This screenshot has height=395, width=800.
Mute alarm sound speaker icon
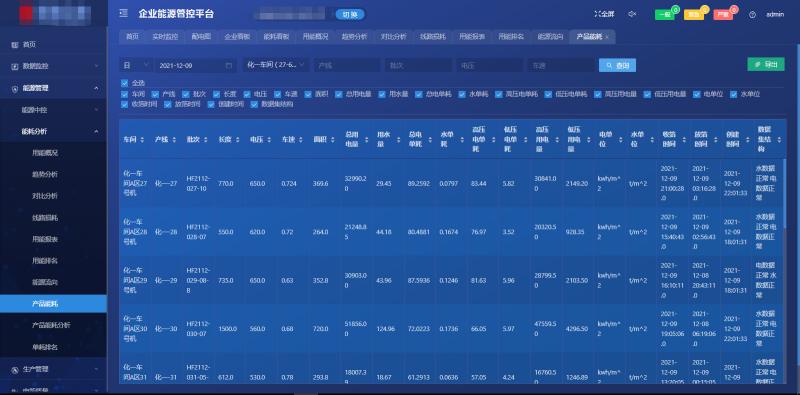coord(632,14)
